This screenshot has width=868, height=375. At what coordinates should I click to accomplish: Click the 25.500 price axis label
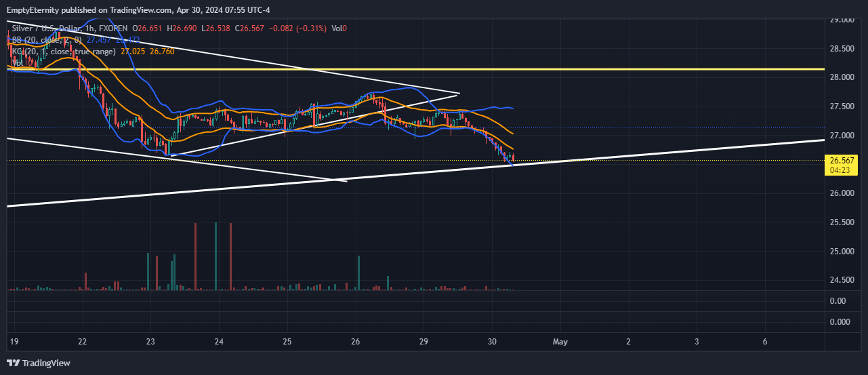pyautogui.click(x=842, y=222)
